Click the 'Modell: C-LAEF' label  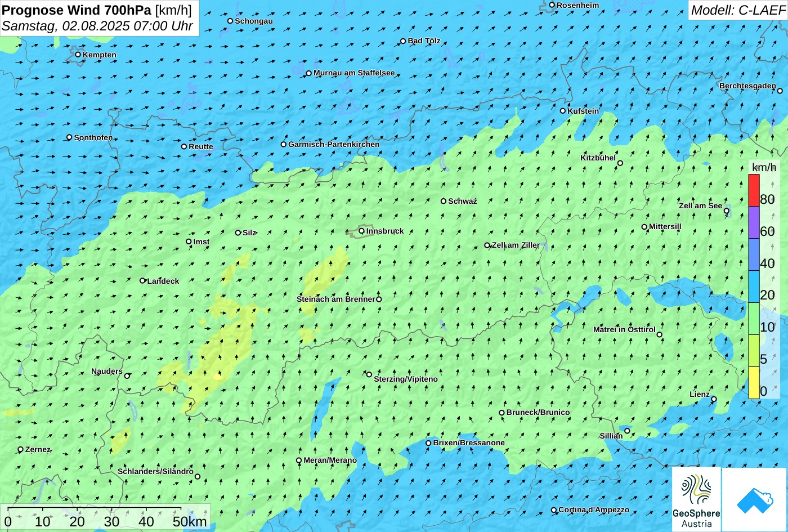tap(738, 10)
